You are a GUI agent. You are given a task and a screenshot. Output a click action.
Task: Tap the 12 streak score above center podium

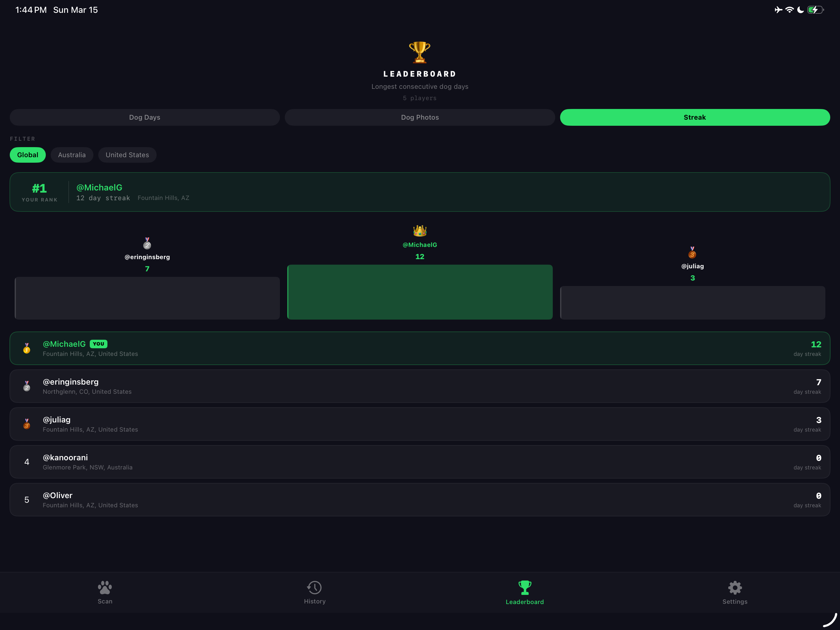pos(420,257)
